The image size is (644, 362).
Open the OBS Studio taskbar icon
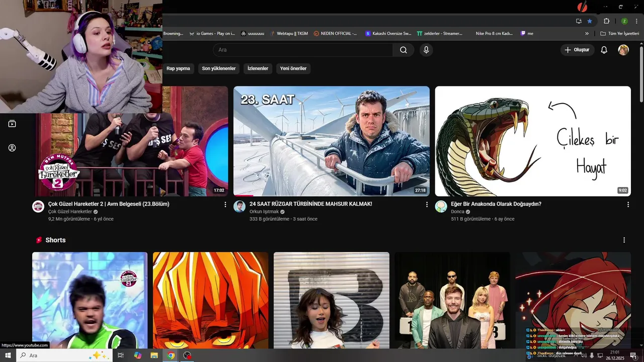pos(188,355)
